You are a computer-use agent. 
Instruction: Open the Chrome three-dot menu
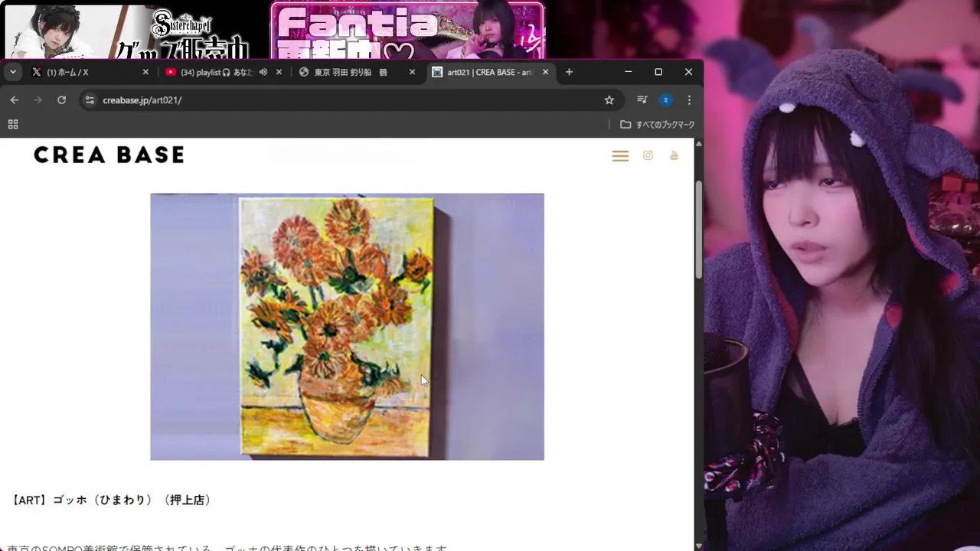(689, 100)
